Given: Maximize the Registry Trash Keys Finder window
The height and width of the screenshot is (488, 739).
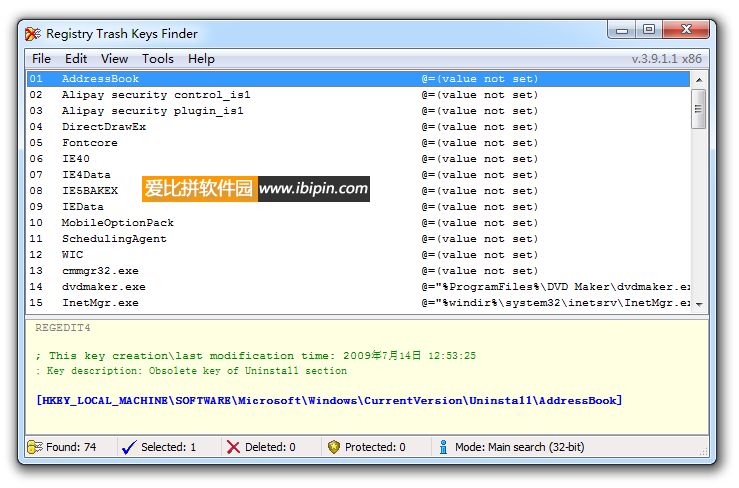Looking at the screenshot, I should (x=649, y=30).
